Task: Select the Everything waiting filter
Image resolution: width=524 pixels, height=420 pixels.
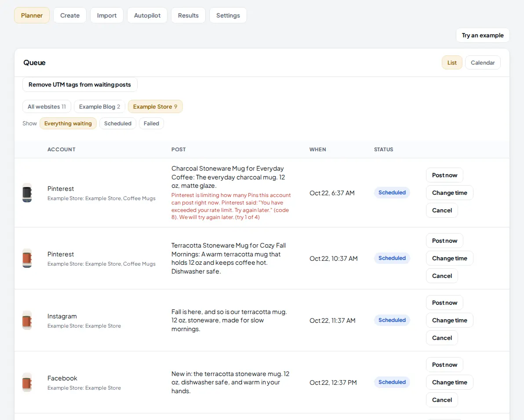Action: [x=68, y=124]
